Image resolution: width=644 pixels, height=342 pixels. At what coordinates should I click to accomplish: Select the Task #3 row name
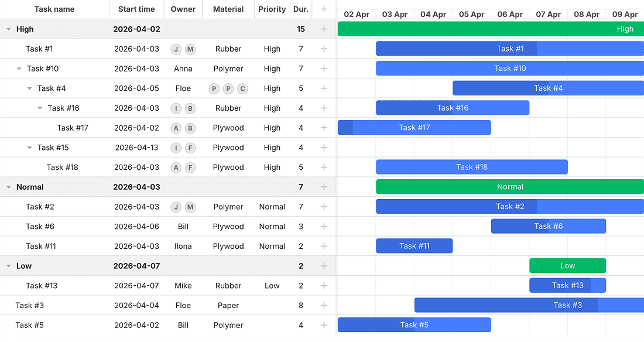[30, 306]
